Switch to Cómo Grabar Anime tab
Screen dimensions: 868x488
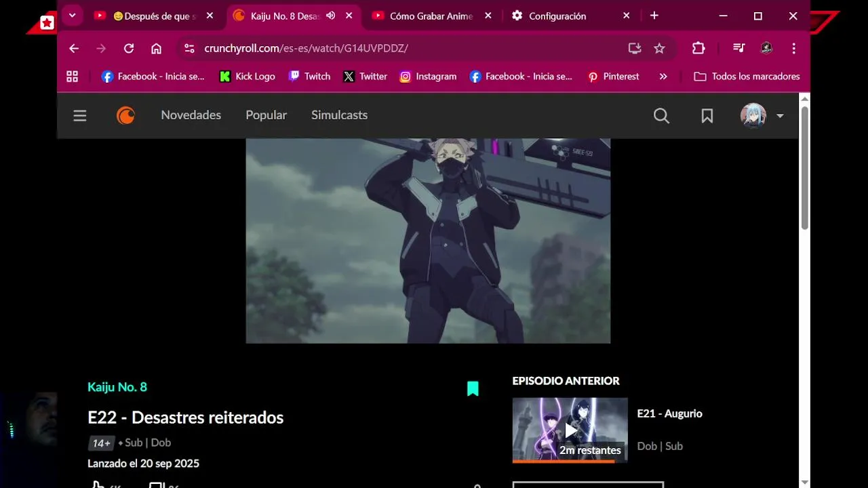tap(431, 16)
